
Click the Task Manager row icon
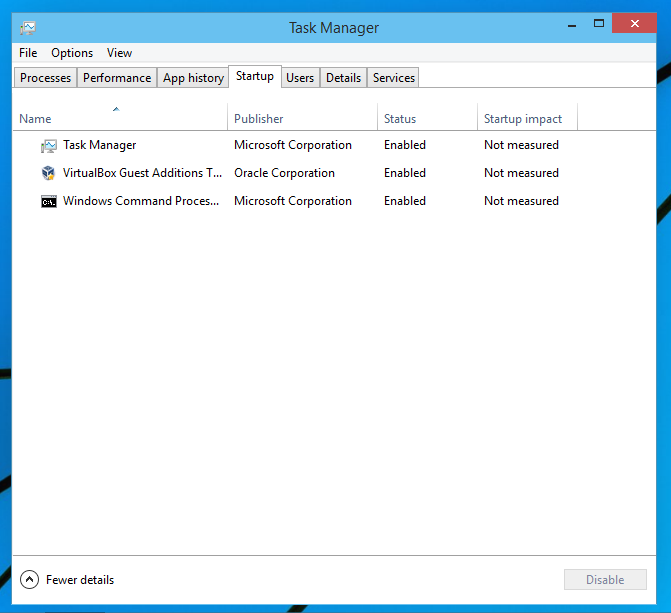(x=49, y=146)
